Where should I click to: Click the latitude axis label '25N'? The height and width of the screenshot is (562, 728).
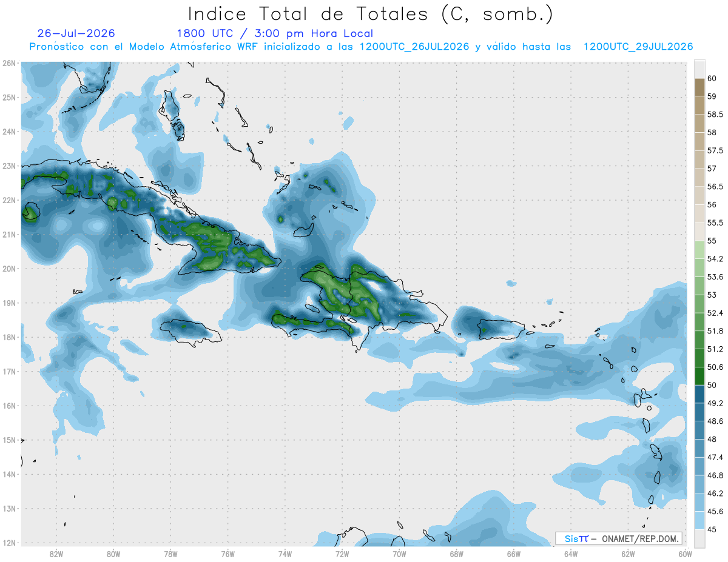(x=8, y=98)
